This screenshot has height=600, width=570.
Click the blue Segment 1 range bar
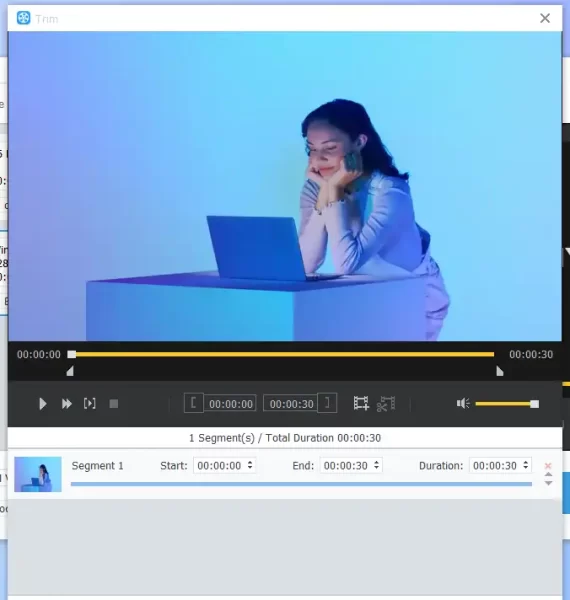301,484
